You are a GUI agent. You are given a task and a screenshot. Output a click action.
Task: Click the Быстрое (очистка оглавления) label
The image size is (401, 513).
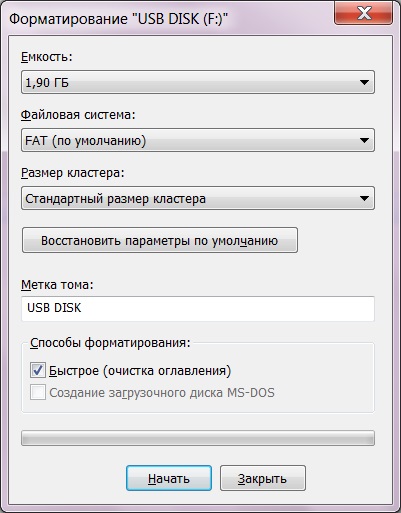point(140,371)
